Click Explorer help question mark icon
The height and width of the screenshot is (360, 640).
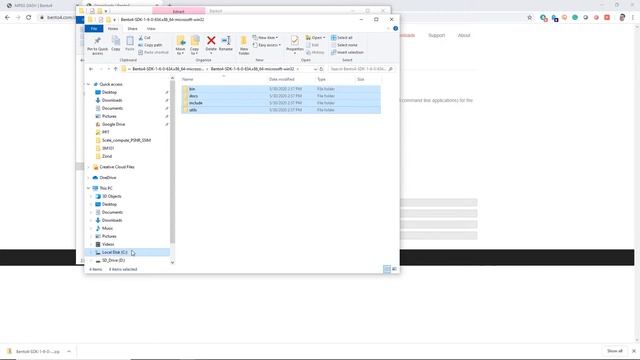point(395,29)
